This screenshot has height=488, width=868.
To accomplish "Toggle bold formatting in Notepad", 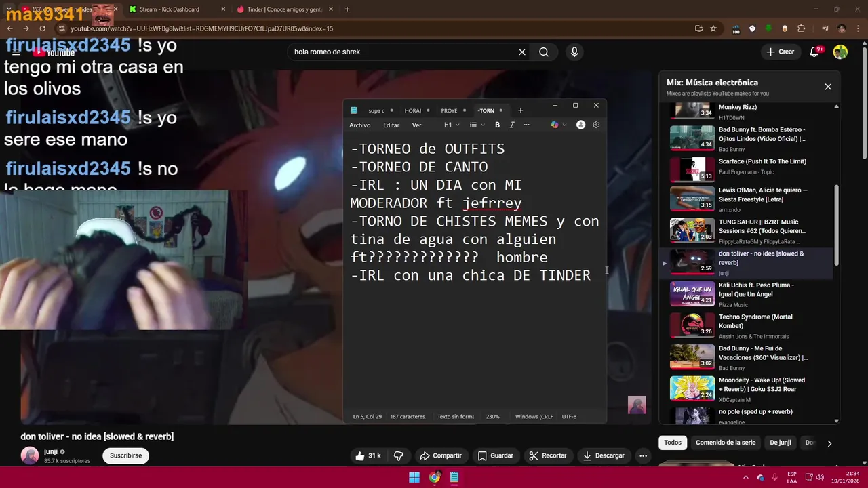I will click(x=497, y=125).
